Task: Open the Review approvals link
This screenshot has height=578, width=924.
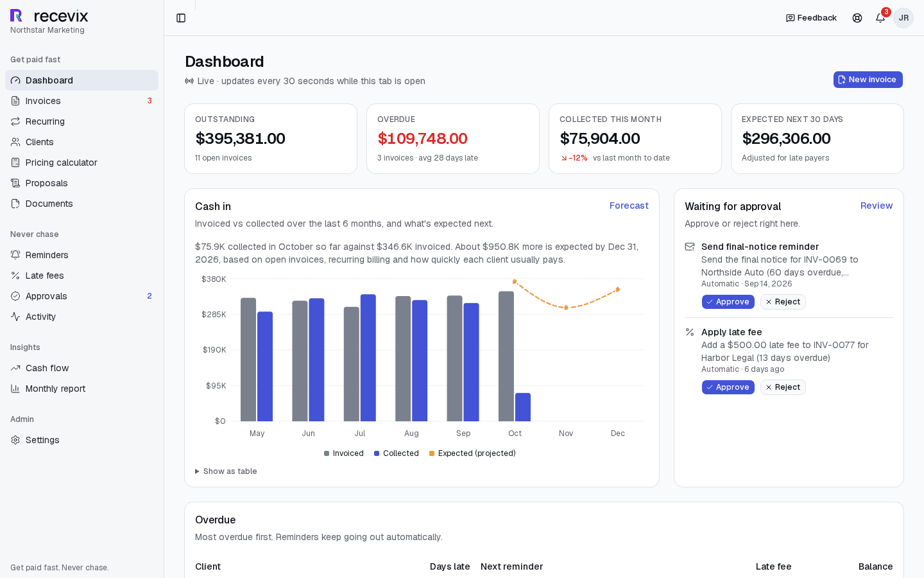Action: (877, 206)
